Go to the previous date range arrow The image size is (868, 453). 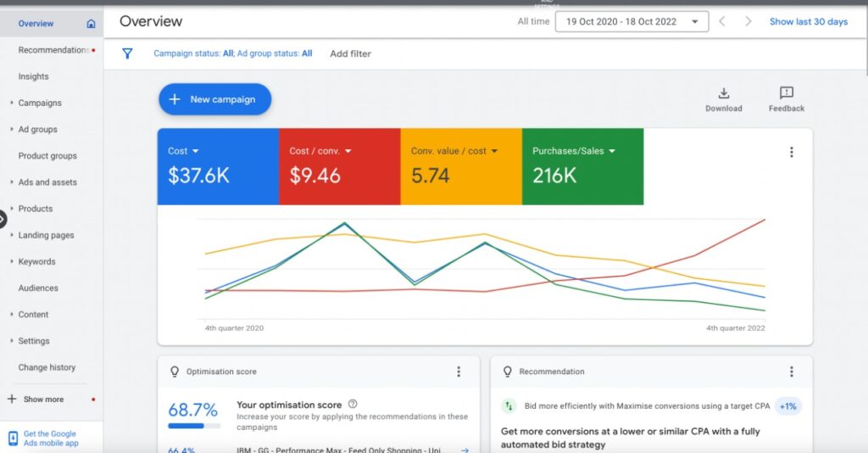pyautogui.click(x=722, y=22)
